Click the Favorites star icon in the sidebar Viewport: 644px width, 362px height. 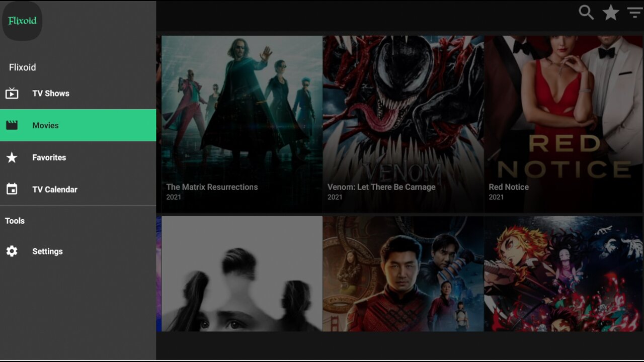click(x=12, y=157)
